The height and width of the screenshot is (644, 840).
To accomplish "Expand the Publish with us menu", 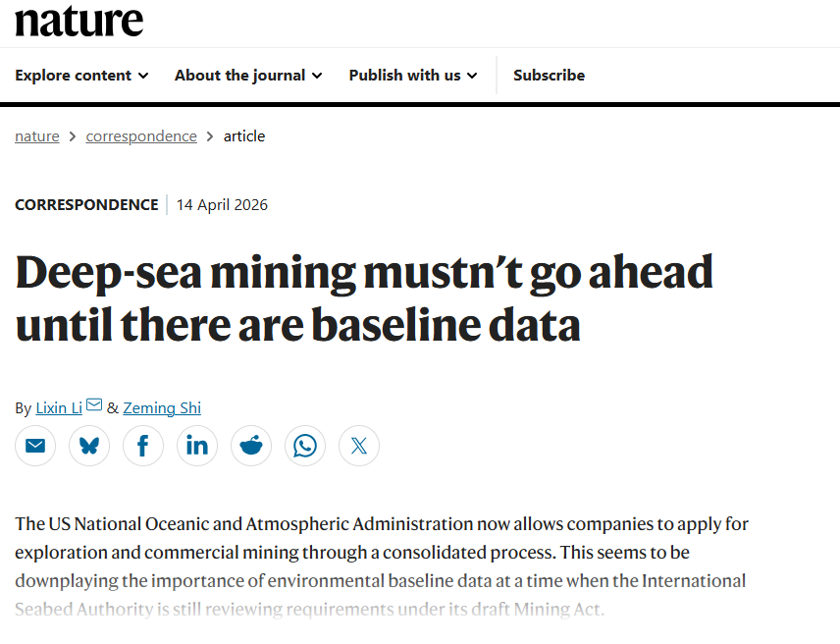I will pyautogui.click(x=413, y=76).
